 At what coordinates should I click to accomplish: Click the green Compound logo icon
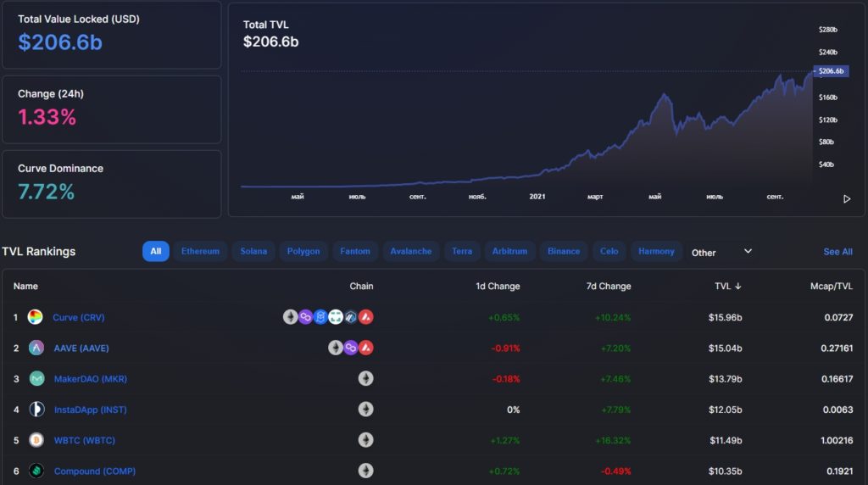coord(36,471)
